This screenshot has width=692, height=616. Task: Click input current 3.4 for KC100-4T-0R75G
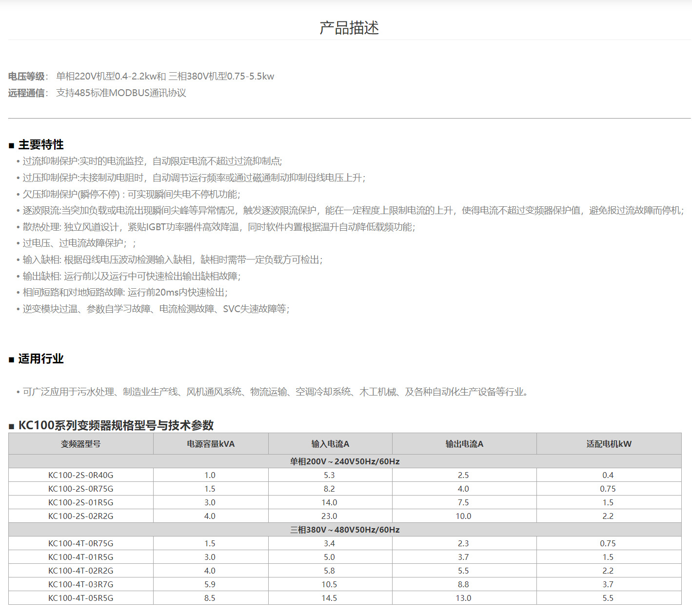click(329, 543)
